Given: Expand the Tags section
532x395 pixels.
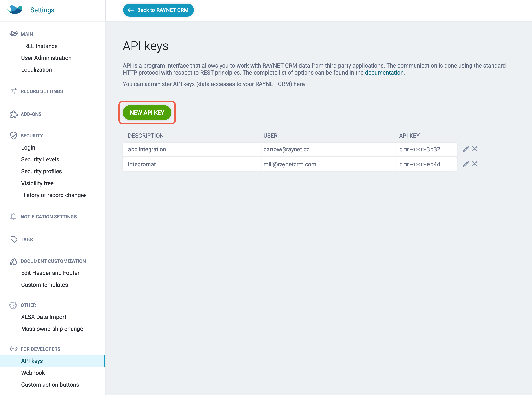Looking at the screenshot, I should pyautogui.click(x=27, y=240).
